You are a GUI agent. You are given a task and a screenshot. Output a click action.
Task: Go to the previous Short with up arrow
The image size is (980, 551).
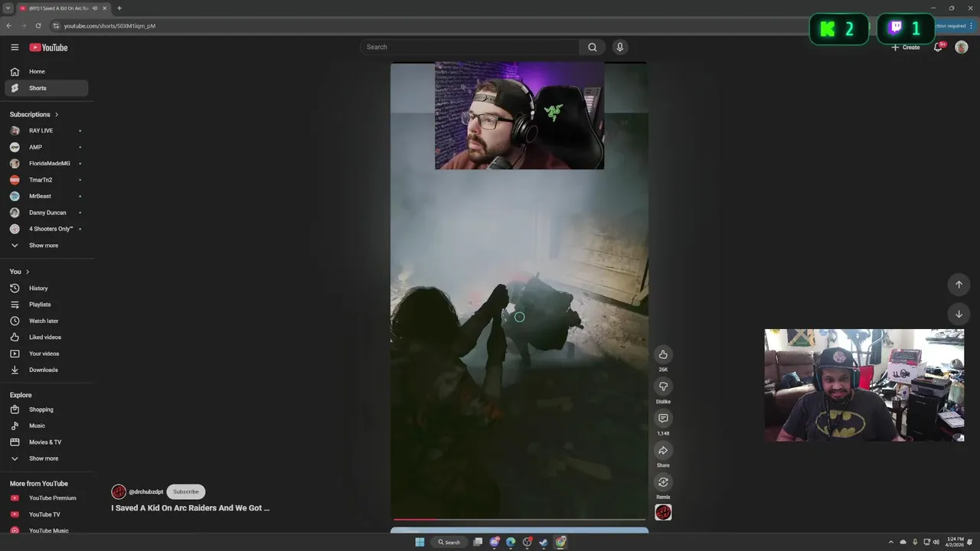click(x=959, y=285)
